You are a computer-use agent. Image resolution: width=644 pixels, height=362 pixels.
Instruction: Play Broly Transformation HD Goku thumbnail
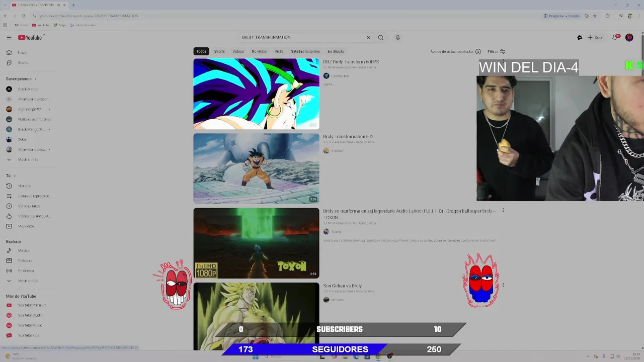point(256,168)
